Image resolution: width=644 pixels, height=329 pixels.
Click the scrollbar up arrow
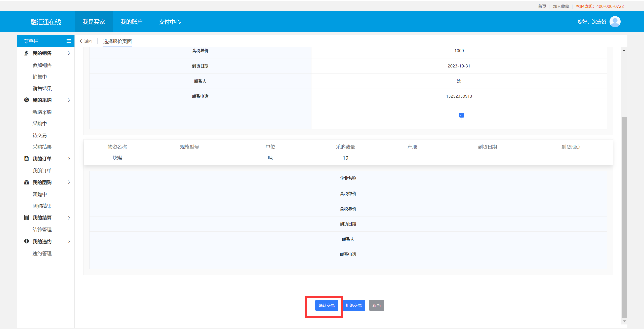[x=624, y=50]
